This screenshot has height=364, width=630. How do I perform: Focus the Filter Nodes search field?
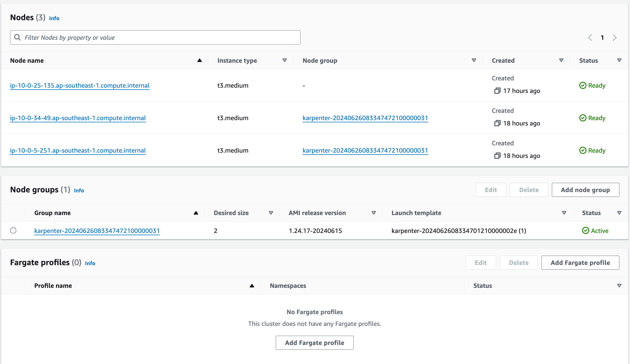click(155, 38)
